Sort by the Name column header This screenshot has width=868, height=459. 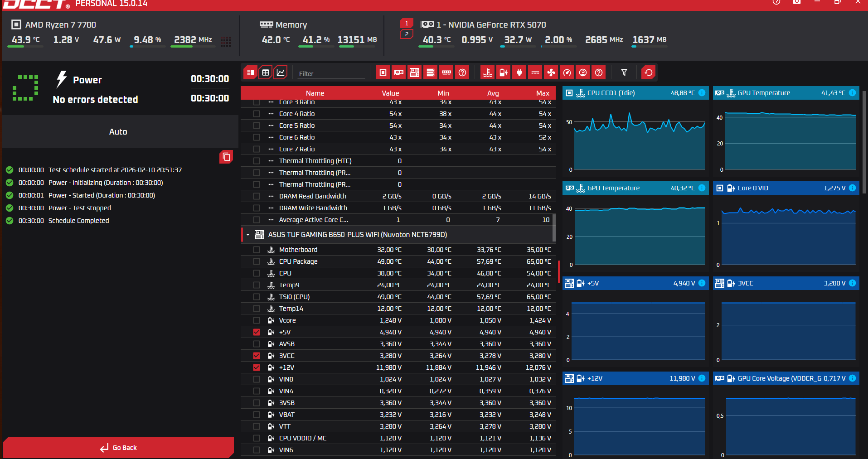(315, 93)
